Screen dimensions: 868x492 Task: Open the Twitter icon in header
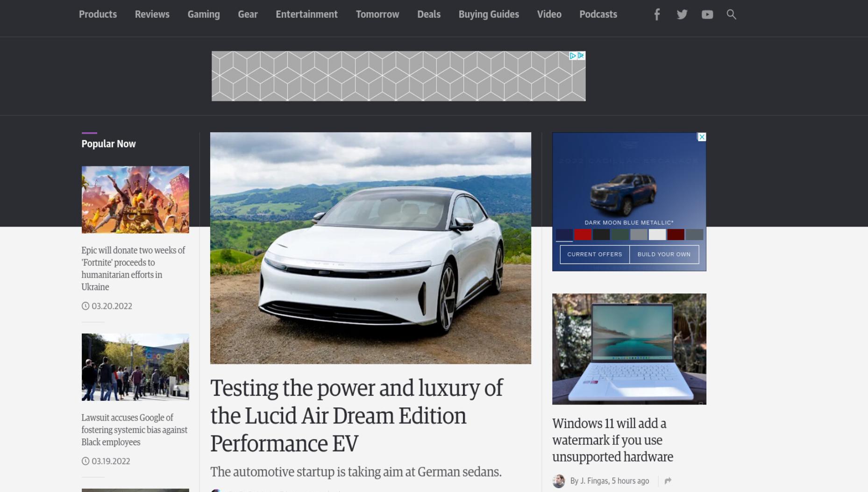point(682,14)
